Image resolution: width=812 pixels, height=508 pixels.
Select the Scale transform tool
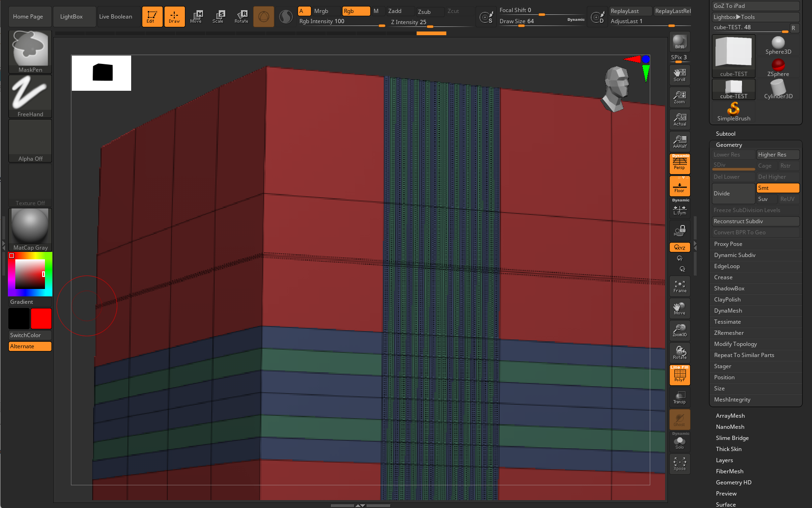(x=218, y=17)
